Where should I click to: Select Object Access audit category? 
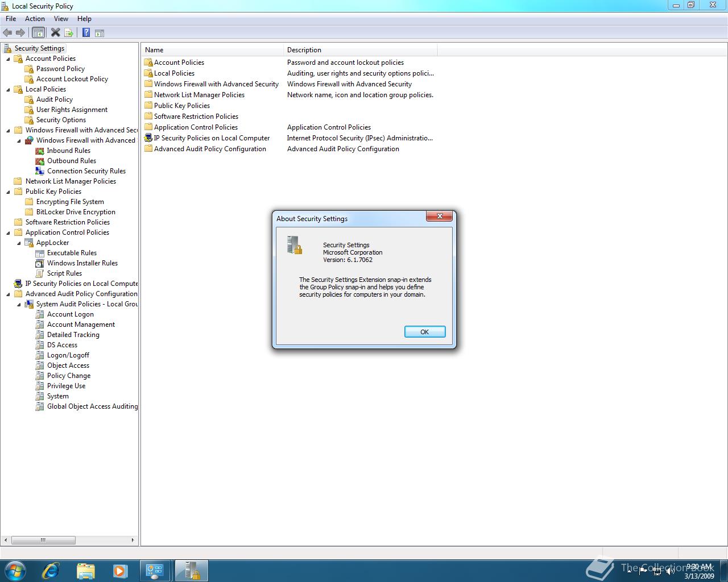click(68, 365)
